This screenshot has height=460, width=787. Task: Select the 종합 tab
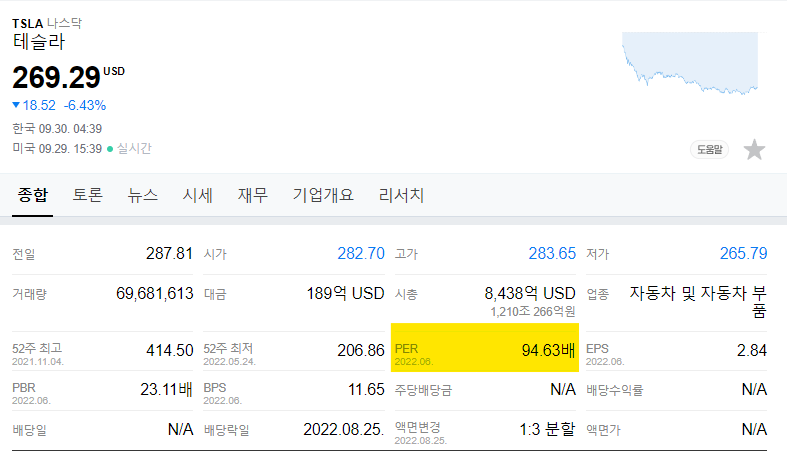pos(33,195)
